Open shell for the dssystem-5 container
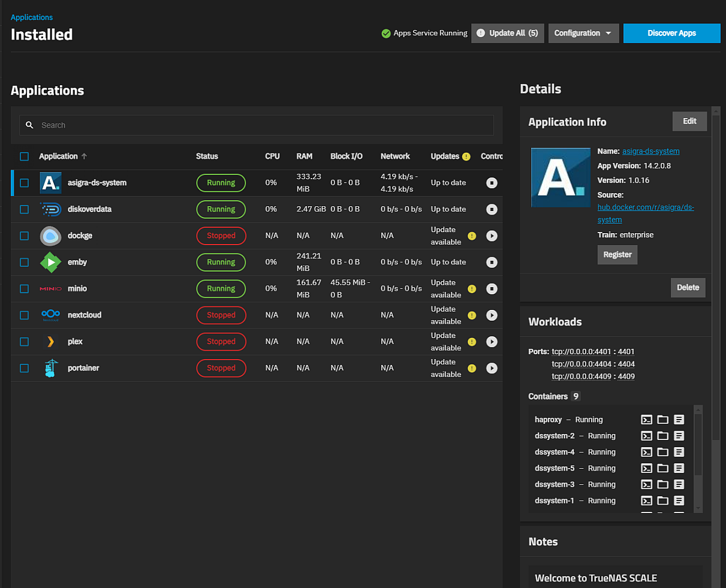 pos(646,468)
